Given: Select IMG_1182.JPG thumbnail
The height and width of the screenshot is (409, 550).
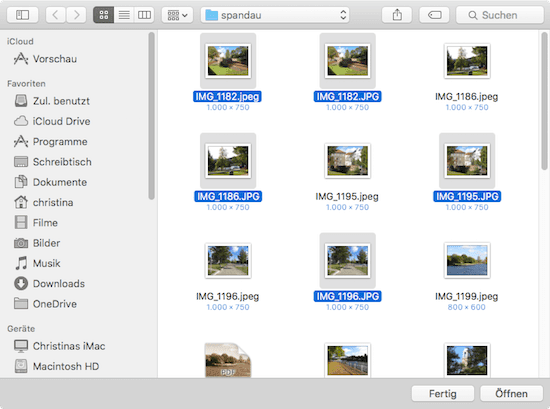Looking at the screenshot, I should click(x=347, y=61).
